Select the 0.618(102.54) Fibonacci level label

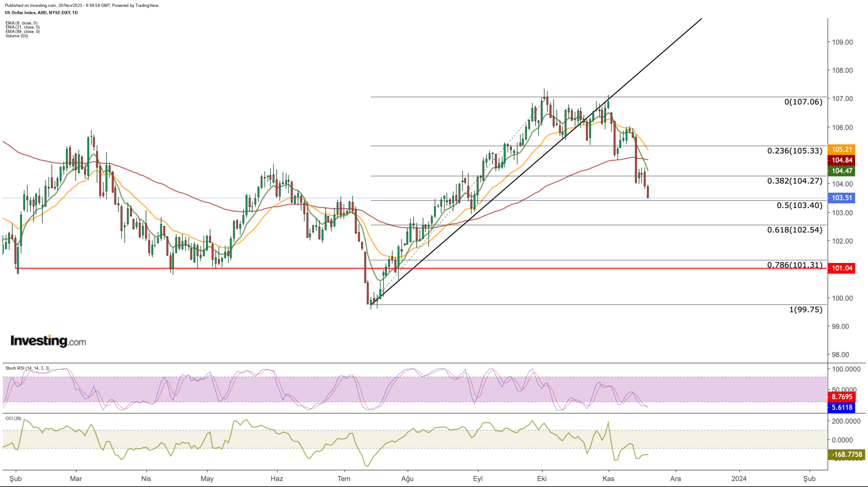[795, 230]
